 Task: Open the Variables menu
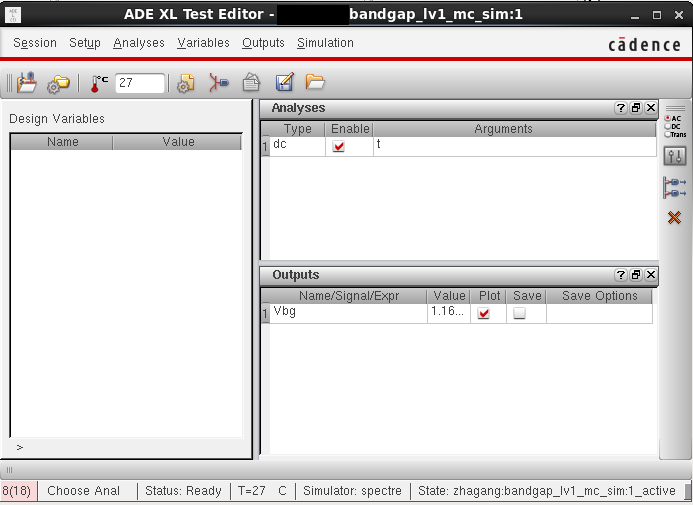203,43
